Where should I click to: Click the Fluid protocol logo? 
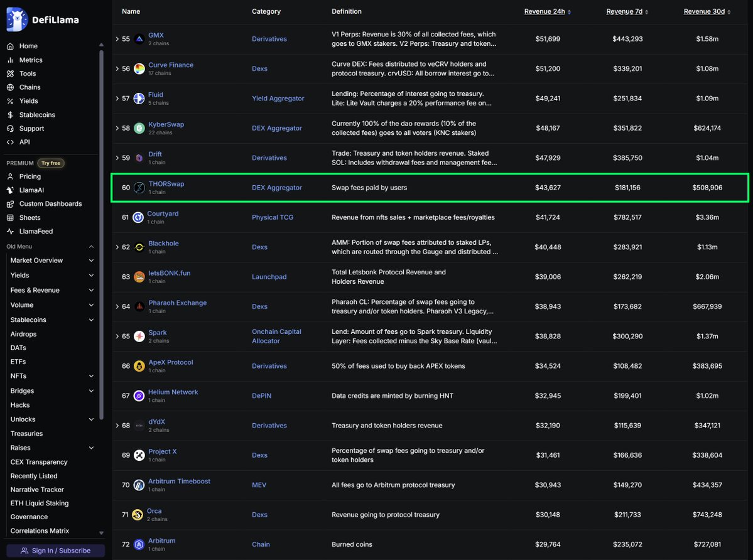[x=139, y=99]
